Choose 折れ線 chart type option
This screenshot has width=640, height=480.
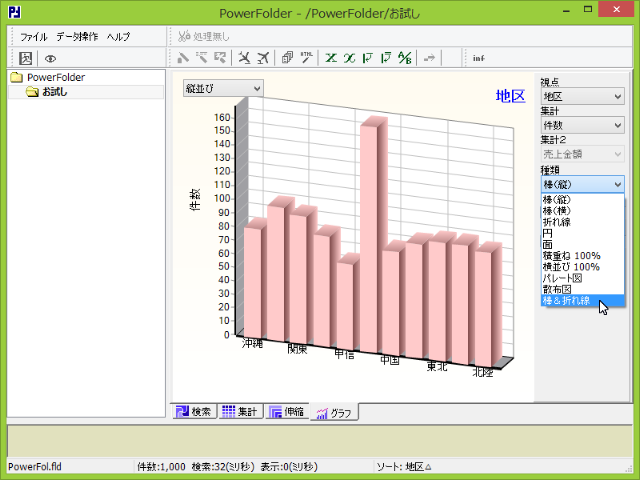[x=557, y=222]
